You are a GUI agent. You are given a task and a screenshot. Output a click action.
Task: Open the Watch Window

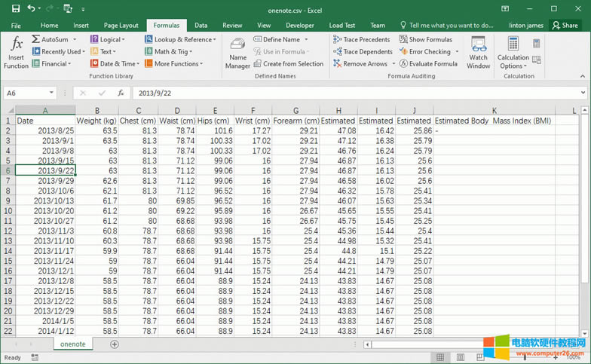(478, 52)
